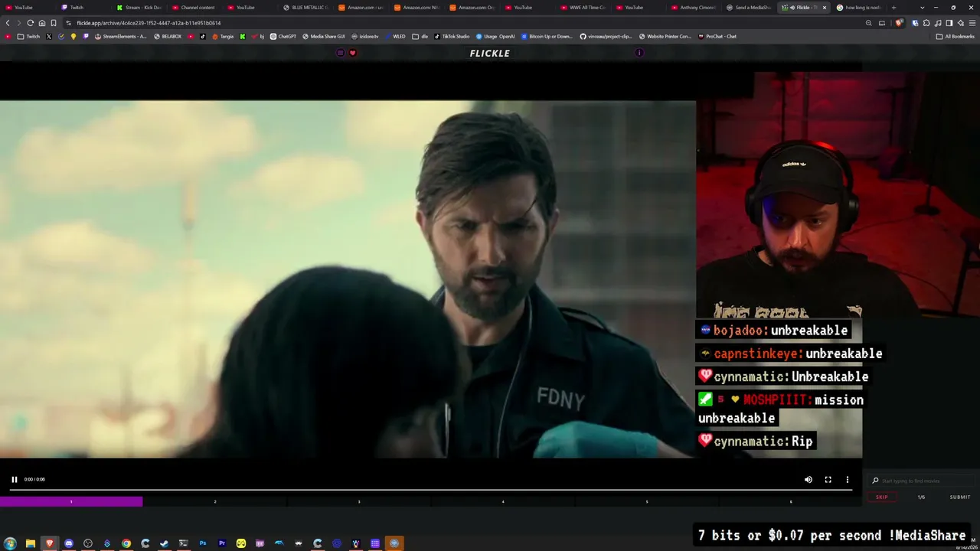
Task: Open the zoom magnifier icon in address bar
Action: pos(868,23)
